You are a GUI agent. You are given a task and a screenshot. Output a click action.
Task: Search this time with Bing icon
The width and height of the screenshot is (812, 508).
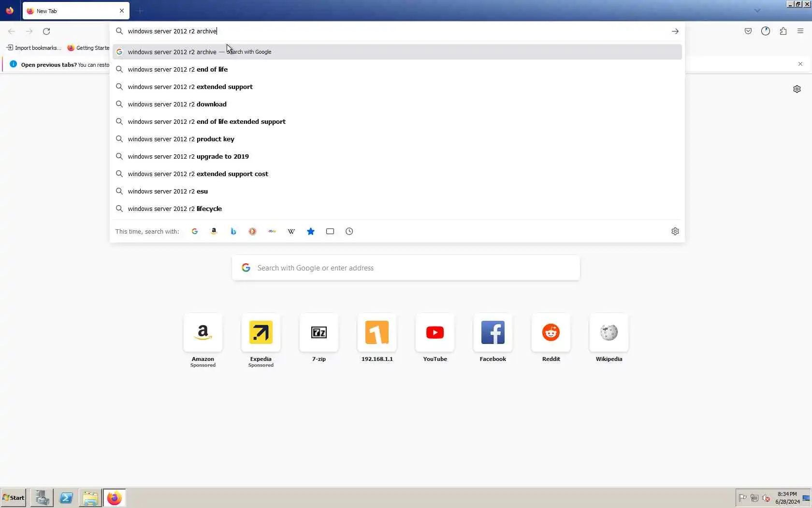[233, 231]
